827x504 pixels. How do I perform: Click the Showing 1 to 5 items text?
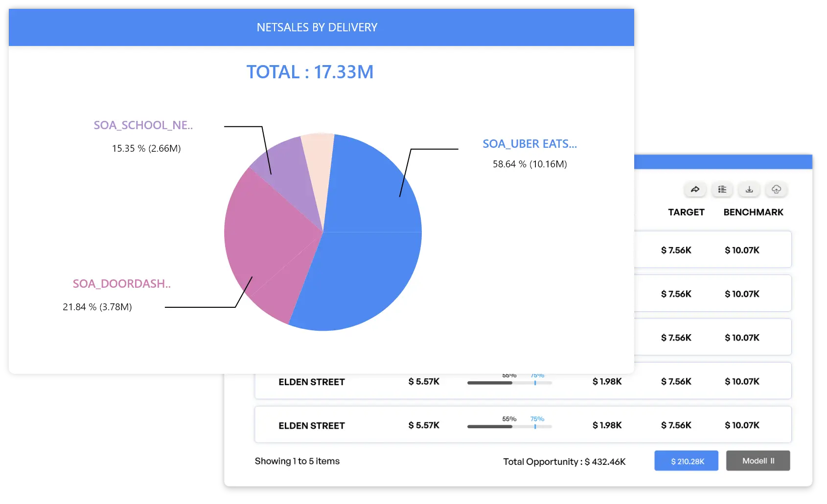point(297,461)
